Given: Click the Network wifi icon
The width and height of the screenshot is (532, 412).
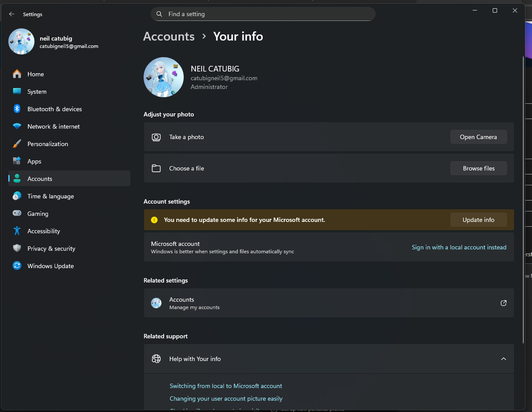Looking at the screenshot, I should pos(17,126).
